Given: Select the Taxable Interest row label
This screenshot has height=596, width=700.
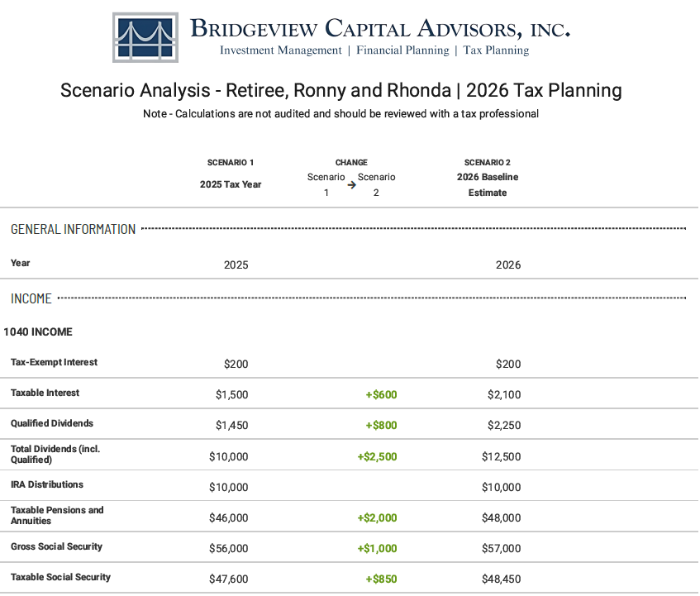Looking at the screenshot, I should click(x=44, y=394).
